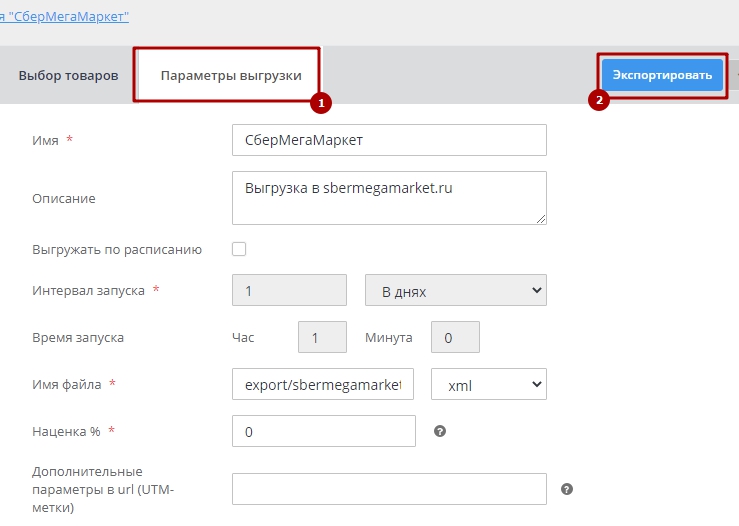Click the resize handle of the Описание textarea
Viewport: 739px width, 526px height.
541,219
